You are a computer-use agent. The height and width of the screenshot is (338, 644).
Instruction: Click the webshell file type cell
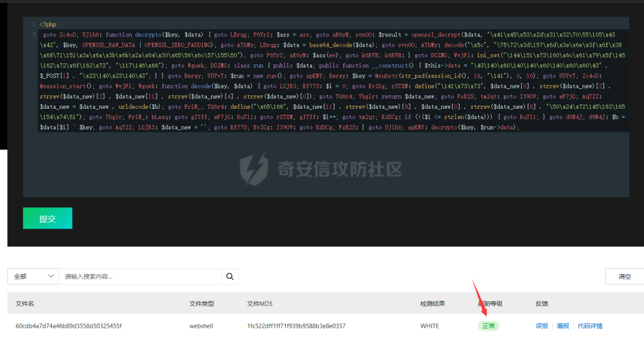pos(202,325)
